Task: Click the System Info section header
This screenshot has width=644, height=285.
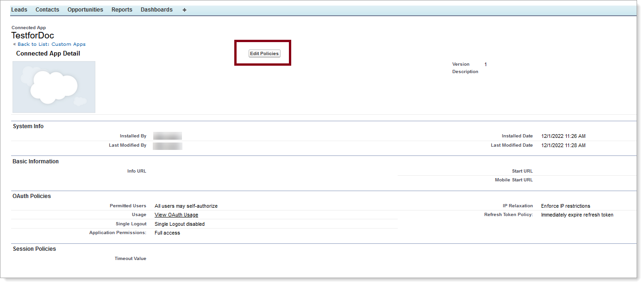Action: [28, 126]
